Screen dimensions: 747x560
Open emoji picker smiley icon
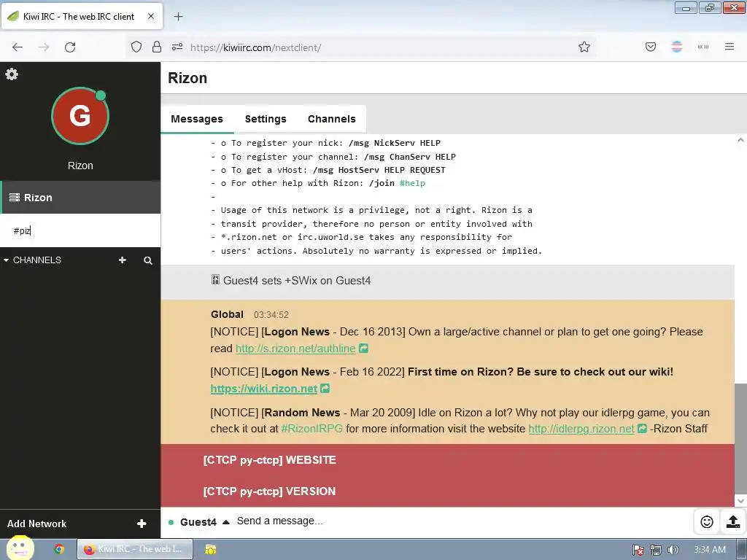pos(707,522)
